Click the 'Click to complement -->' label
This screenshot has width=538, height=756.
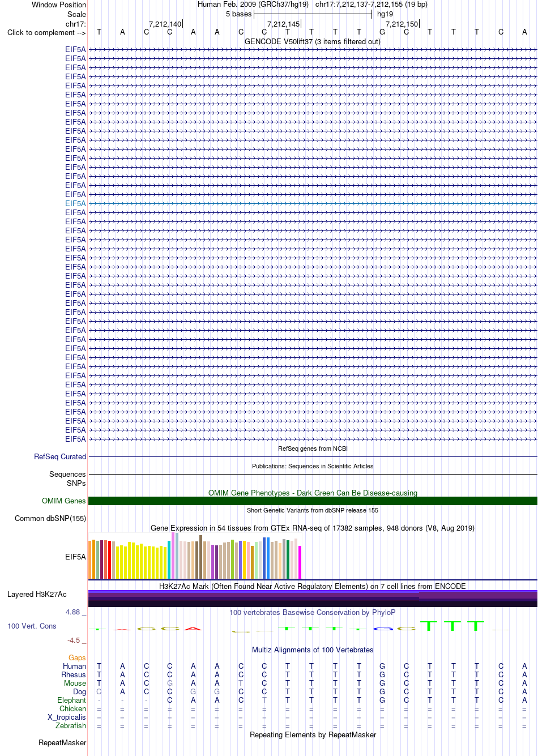(x=46, y=32)
